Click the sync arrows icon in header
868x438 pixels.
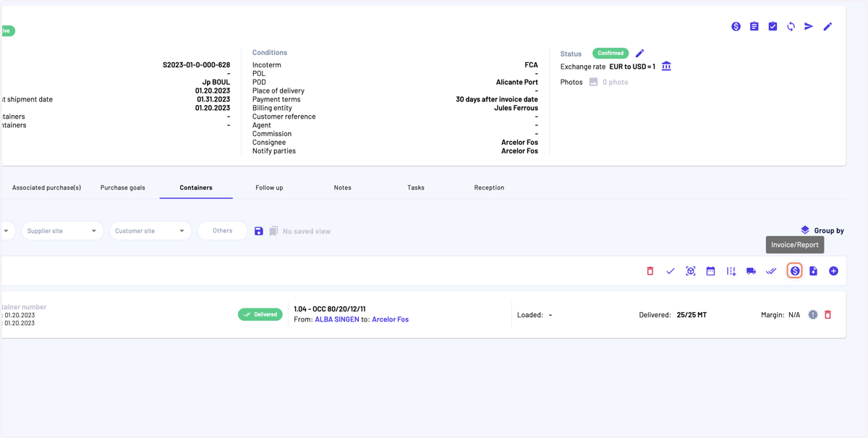(791, 27)
